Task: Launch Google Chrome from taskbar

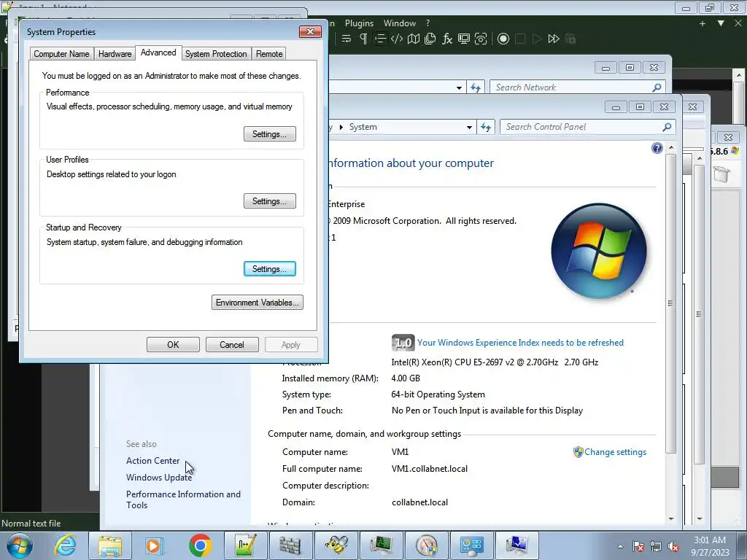Action: click(x=200, y=545)
